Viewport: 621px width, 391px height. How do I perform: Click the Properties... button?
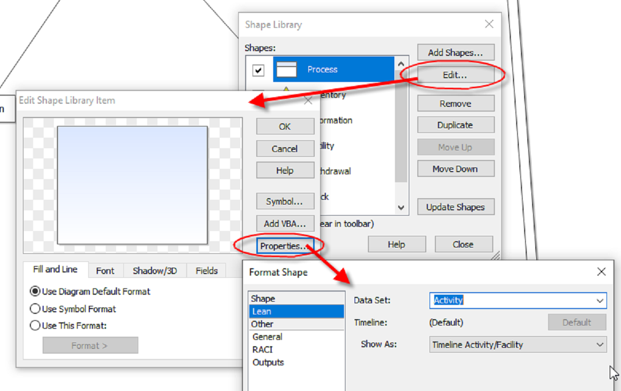(285, 246)
